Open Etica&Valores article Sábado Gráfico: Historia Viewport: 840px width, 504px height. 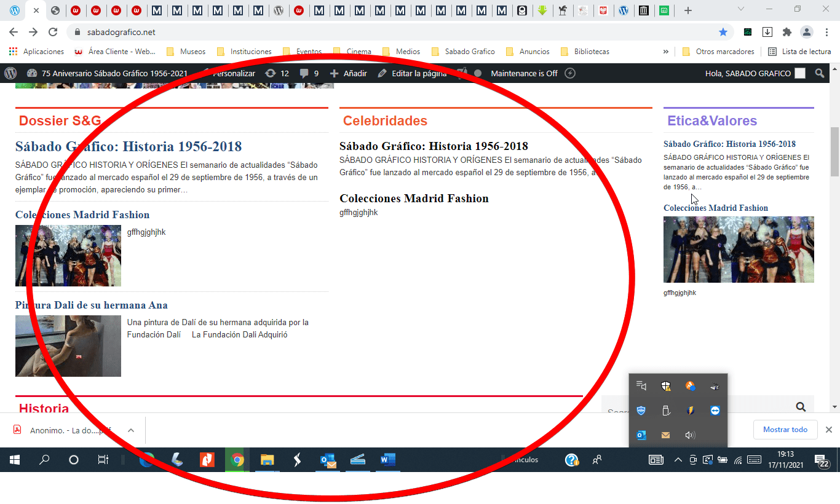click(x=729, y=144)
